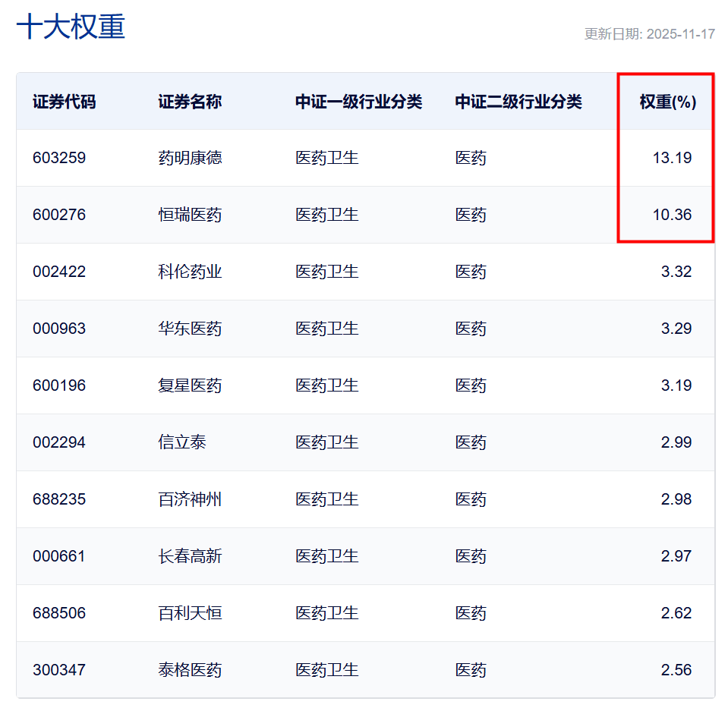Screen dimensions: 728x711
Task: Click second-level 医药 in the 科伦药业 row
Action: (471, 272)
